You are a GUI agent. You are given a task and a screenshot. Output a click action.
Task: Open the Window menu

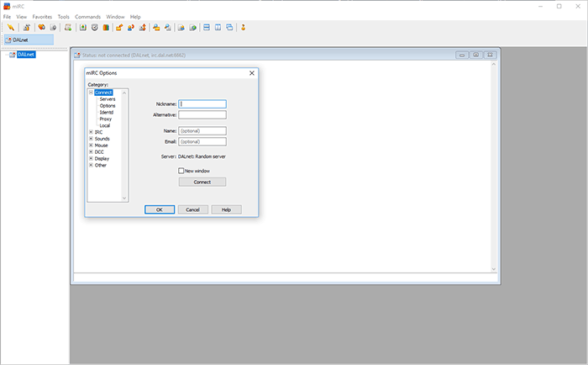pyautogui.click(x=115, y=17)
